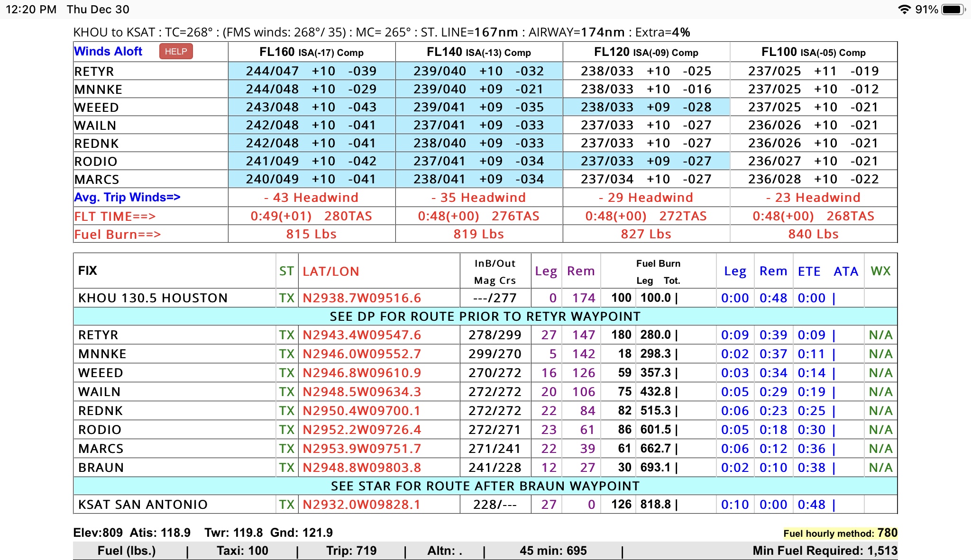The height and width of the screenshot is (560, 971).
Task: Tap the battery indicator icon
Action: pyautogui.click(x=953, y=9)
